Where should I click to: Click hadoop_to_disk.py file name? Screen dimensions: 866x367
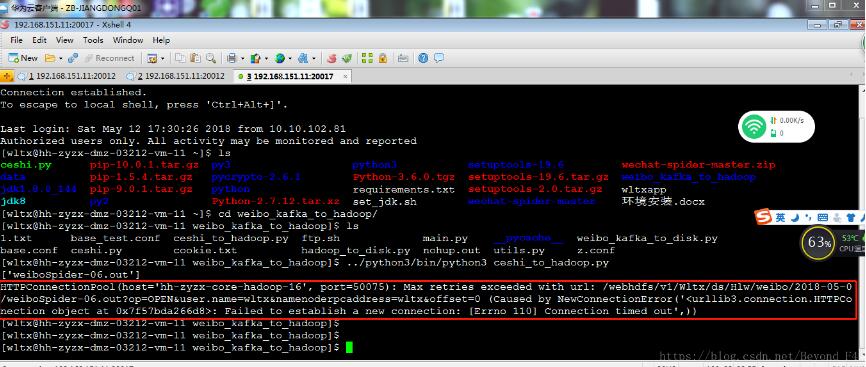[356, 251]
